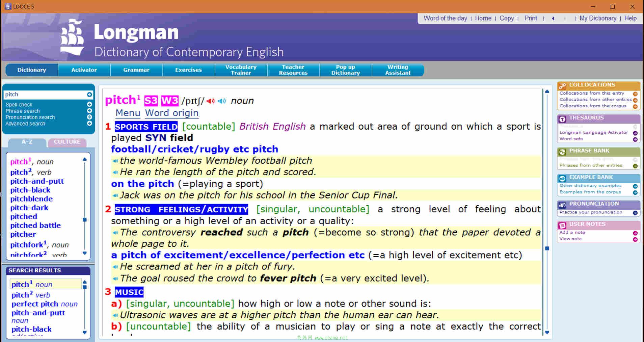Click the Spell check arrow icon
The image size is (644, 342).
click(89, 104)
